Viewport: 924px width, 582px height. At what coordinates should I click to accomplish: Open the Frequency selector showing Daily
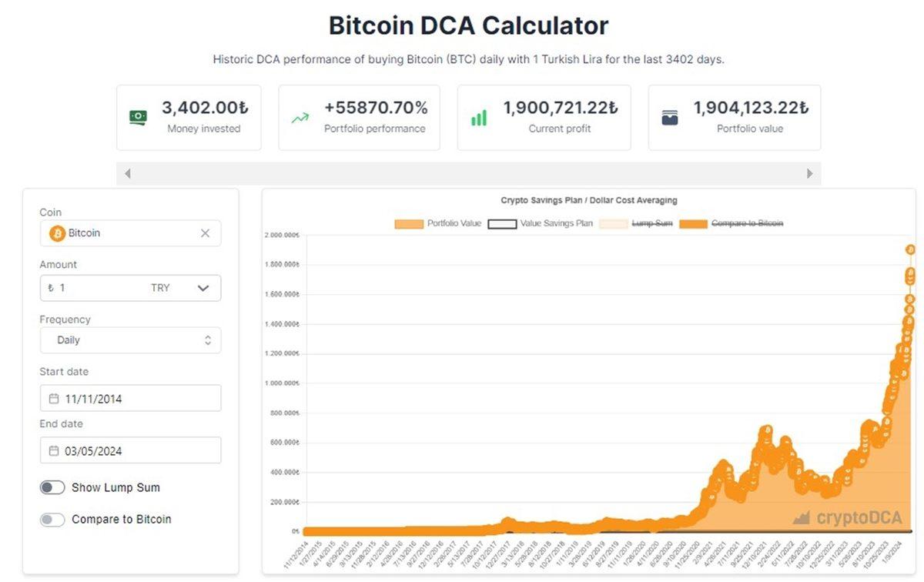click(x=130, y=339)
